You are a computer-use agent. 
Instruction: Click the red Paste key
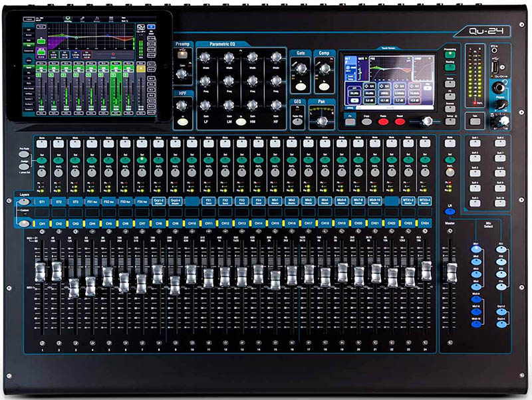coord(383,122)
